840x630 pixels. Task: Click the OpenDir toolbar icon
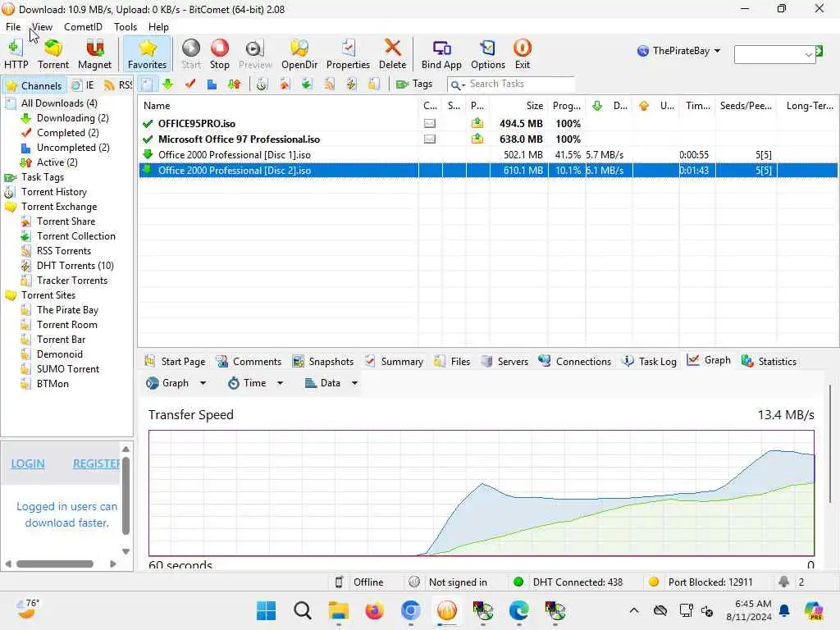[299, 54]
